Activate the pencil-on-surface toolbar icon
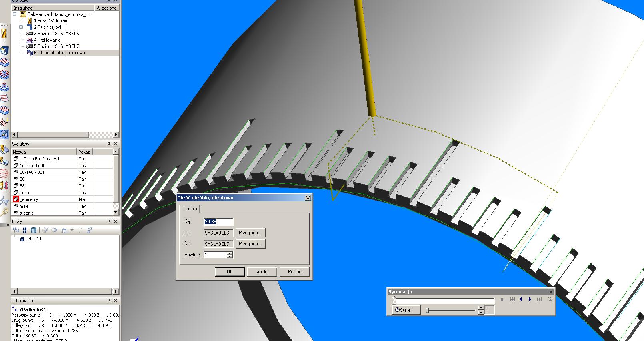Viewport: 644px width, 341px height. tap(4, 134)
